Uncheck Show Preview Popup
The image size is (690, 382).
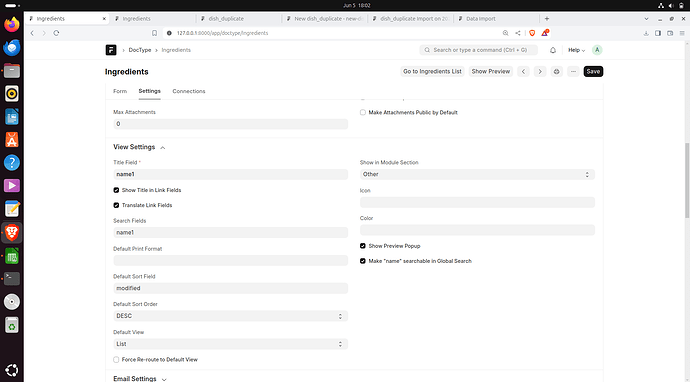(x=363, y=246)
